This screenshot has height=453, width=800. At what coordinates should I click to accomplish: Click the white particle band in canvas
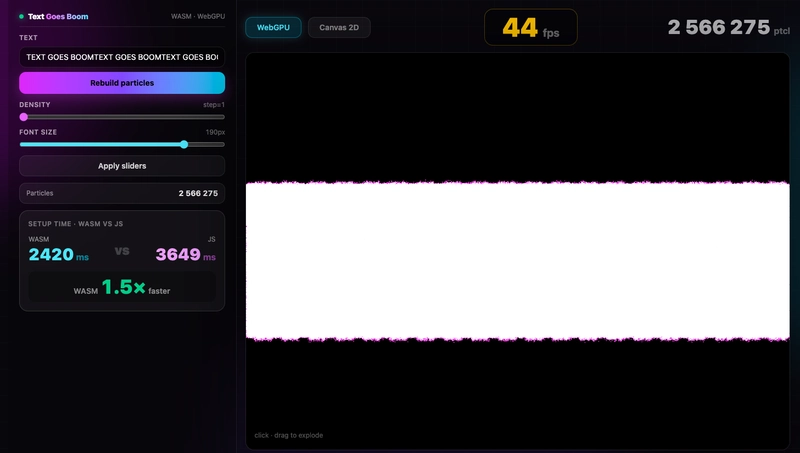(x=517, y=262)
